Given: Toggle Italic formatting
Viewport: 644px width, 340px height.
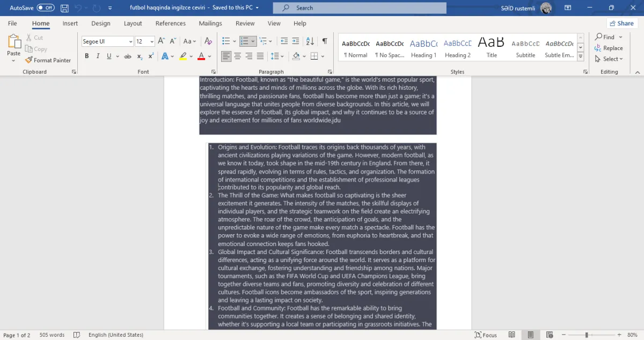Looking at the screenshot, I should (x=98, y=56).
